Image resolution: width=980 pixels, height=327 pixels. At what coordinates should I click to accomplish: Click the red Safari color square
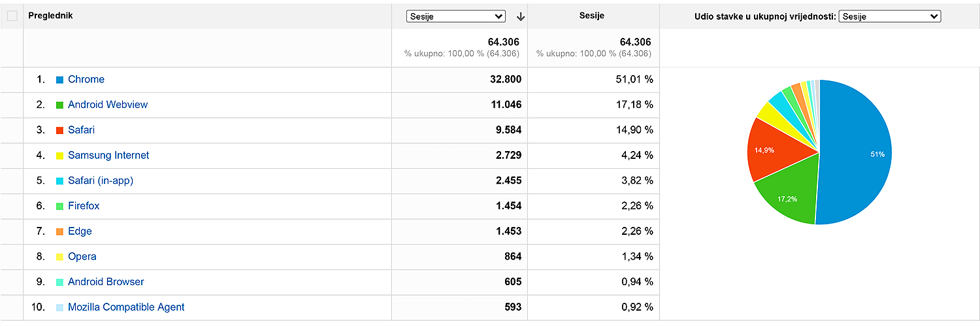(x=59, y=130)
